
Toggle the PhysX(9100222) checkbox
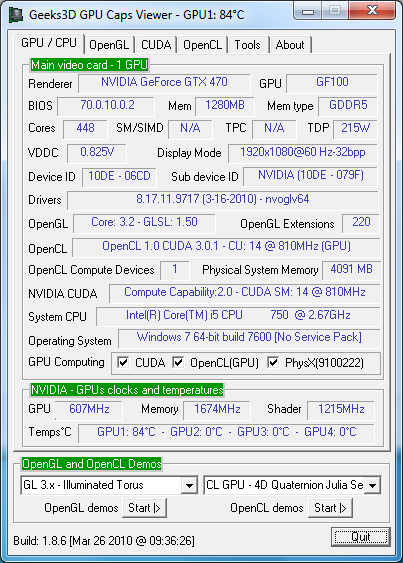pos(273,362)
